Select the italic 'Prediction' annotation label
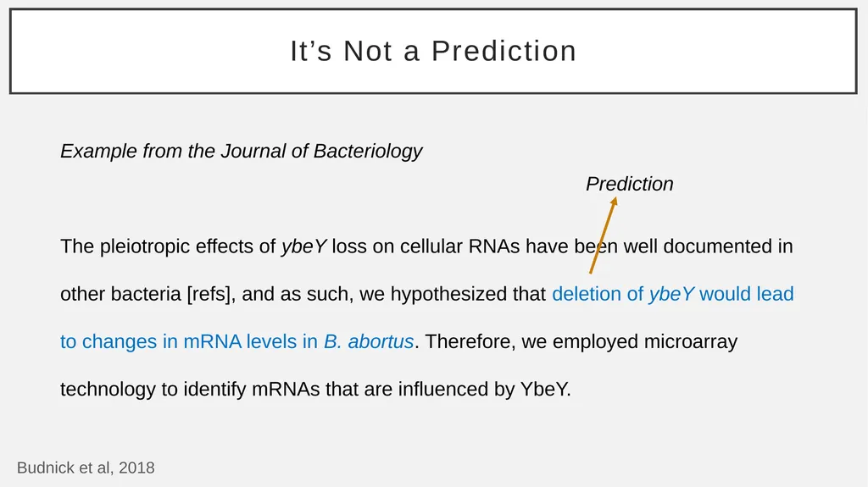This screenshot has width=868, height=487. (630, 184)
